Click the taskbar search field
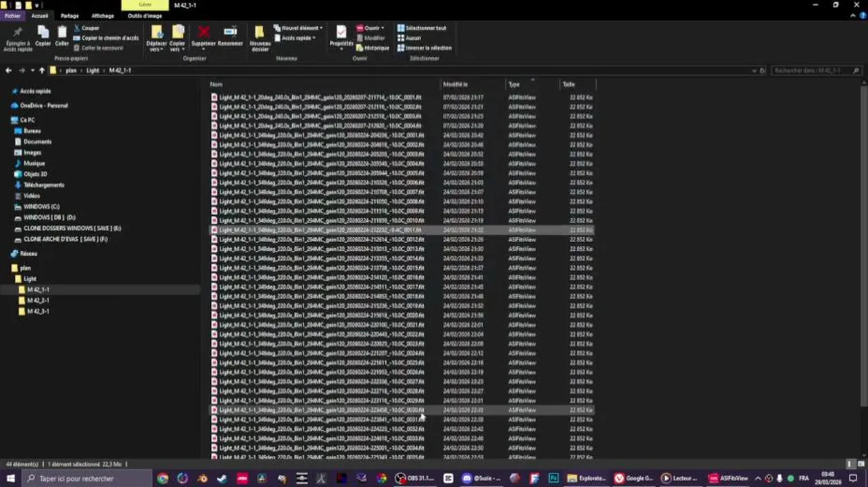Image resolution: width=868 pixels, height=487 pixels. (x=87, y=478)
